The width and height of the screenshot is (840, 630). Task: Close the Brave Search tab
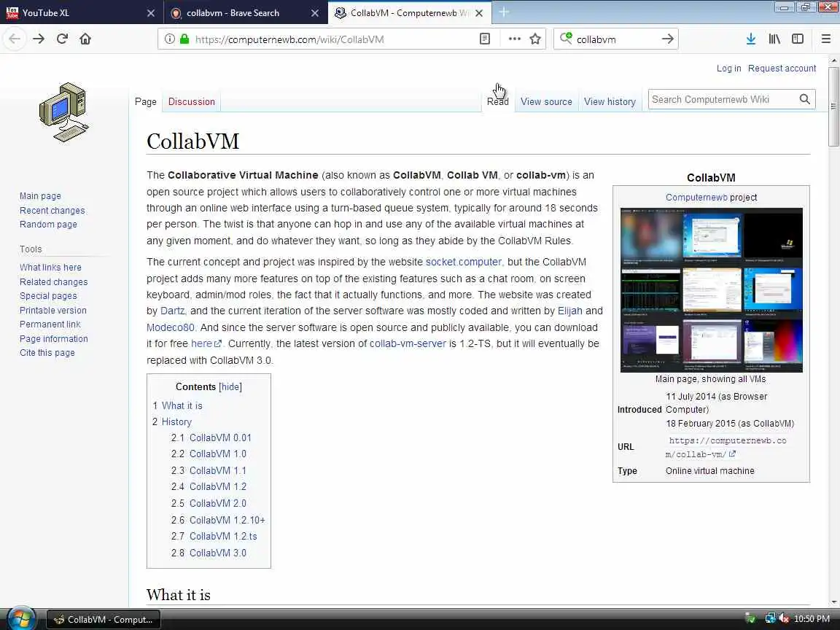point(316,13)
